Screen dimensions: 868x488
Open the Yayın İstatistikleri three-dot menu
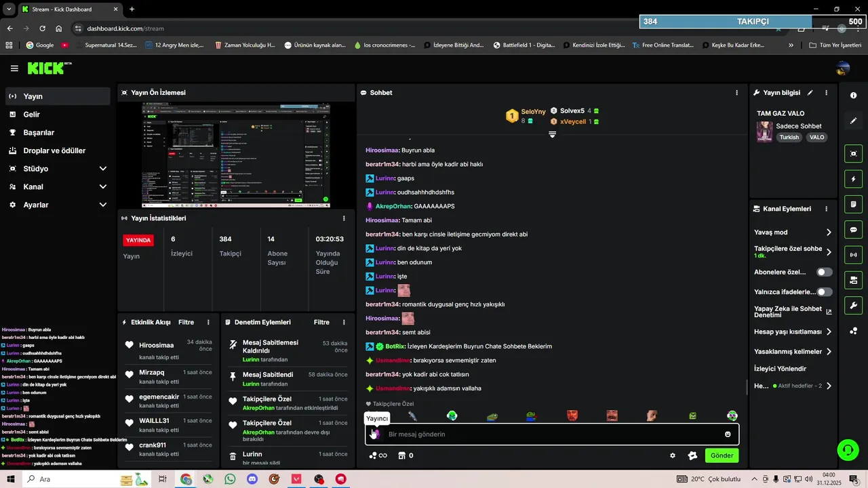click(x=344, y=218)
